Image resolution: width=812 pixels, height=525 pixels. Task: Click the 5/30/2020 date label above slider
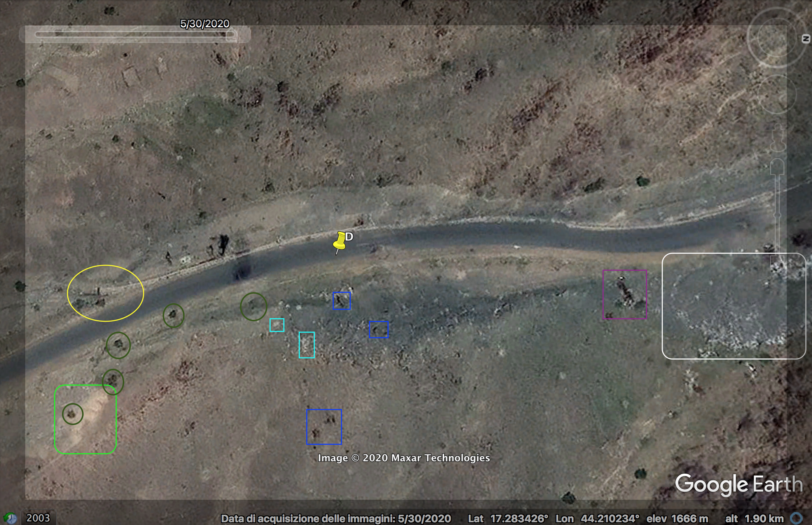point(205,24)
